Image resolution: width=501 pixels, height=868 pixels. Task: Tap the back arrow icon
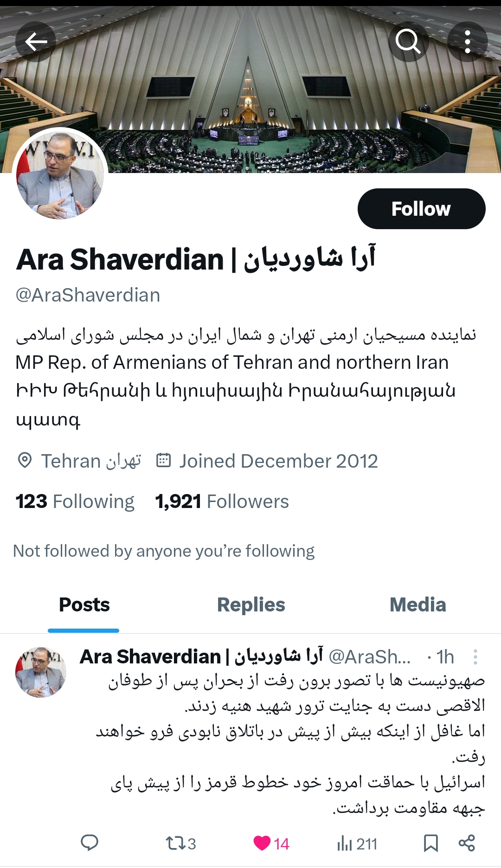36,42
